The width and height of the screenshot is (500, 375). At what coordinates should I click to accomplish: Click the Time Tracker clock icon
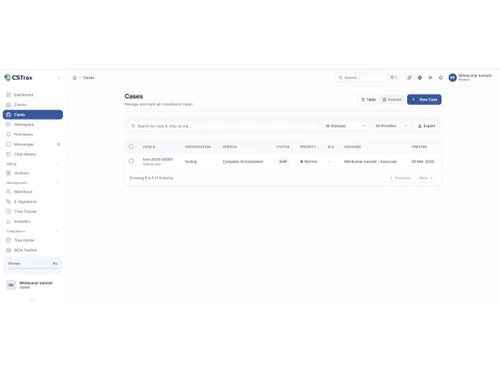click(x=9, y=211)
